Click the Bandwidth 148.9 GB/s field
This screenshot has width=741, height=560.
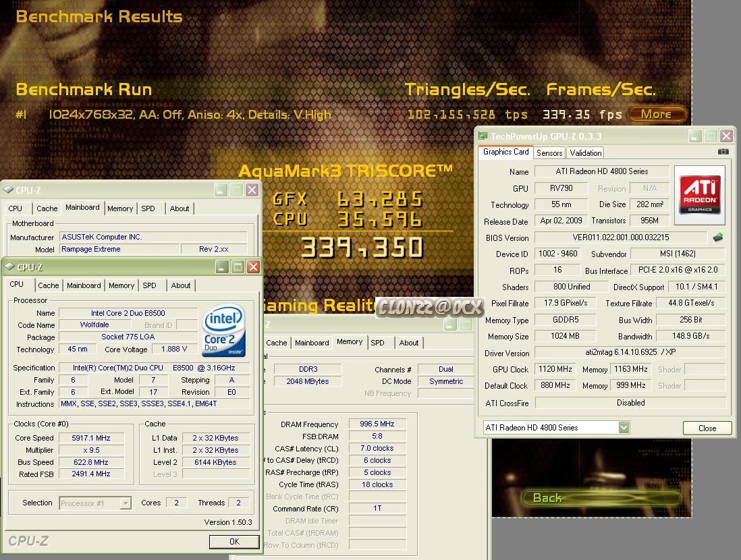coord(690,336)
